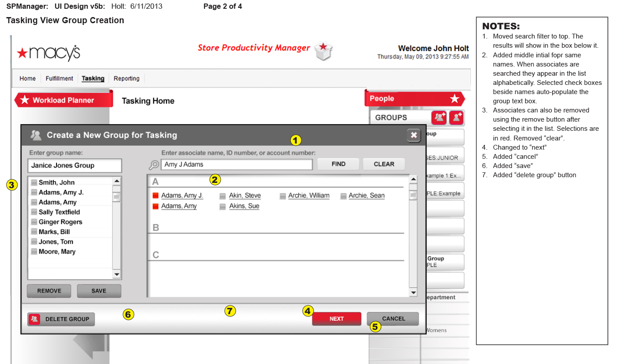Click the group name input field
The width and height of the screenshot is (618, 364).
(74, 165)
